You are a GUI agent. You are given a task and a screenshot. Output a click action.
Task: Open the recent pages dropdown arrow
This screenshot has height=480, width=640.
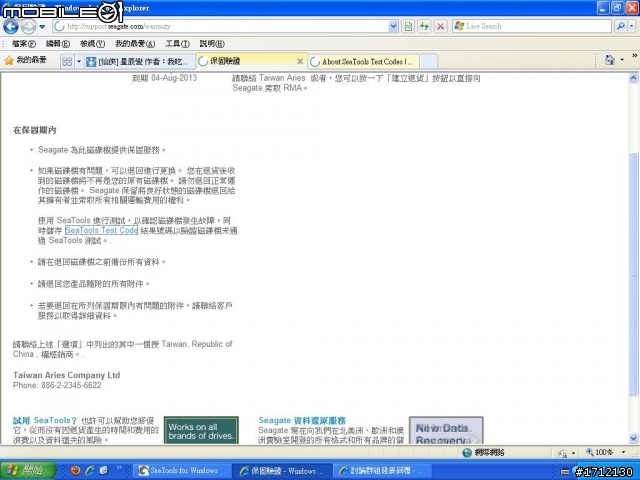click(42, 27)
